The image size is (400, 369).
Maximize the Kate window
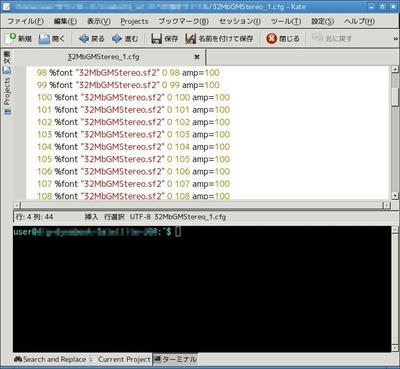[383, 6]
